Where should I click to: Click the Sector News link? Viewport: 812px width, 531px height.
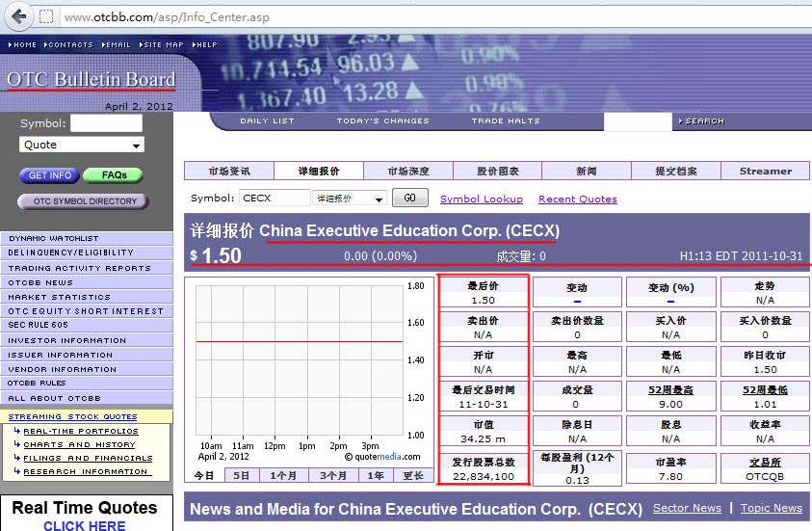pyautogui.click(x=686, y=508)
